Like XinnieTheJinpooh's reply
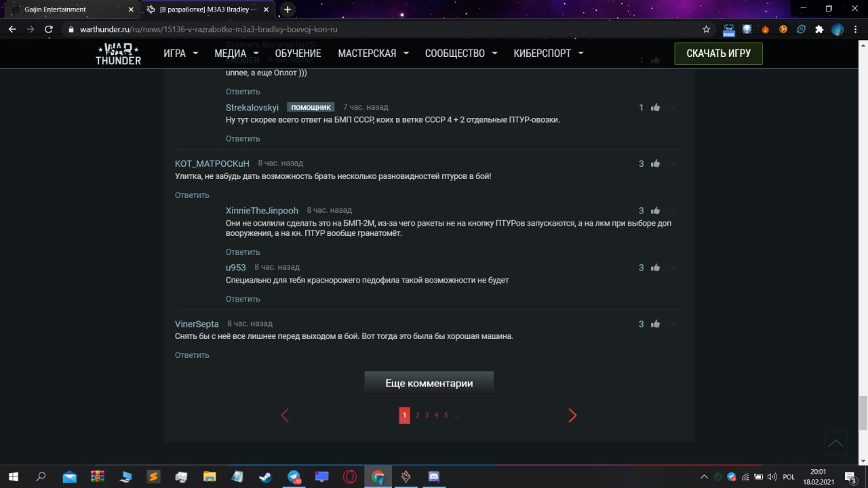 655,211
